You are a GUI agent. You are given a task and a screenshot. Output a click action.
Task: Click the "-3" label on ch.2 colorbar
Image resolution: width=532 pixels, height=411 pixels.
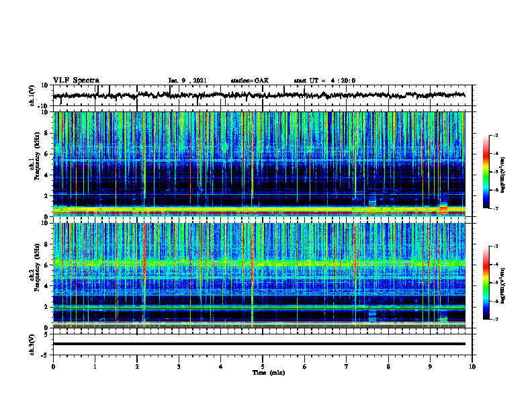(x=495, y=246)
